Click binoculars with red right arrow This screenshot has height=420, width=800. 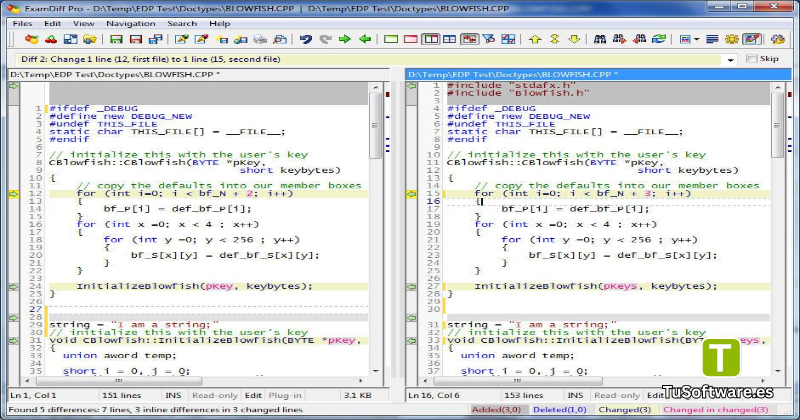pos(619,39)
